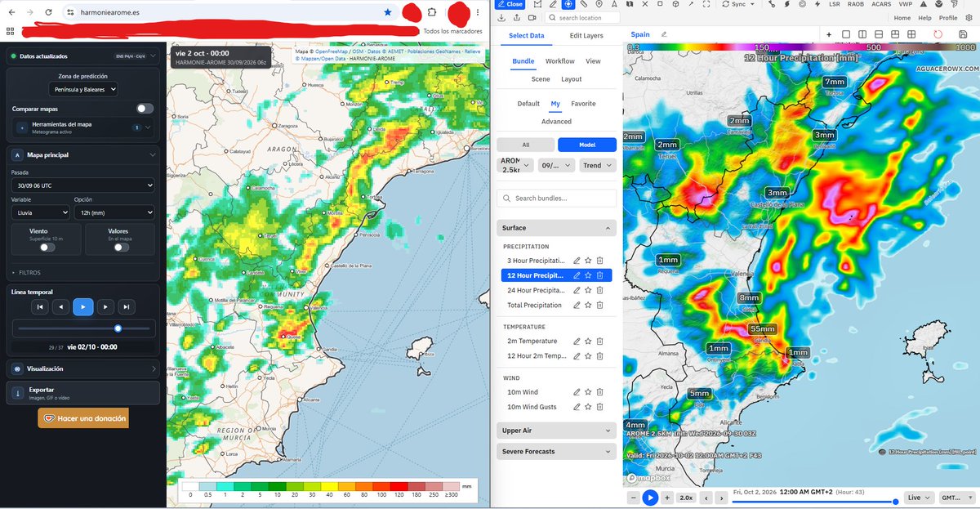Open the ACARS tool

click(x=881, y=4)
